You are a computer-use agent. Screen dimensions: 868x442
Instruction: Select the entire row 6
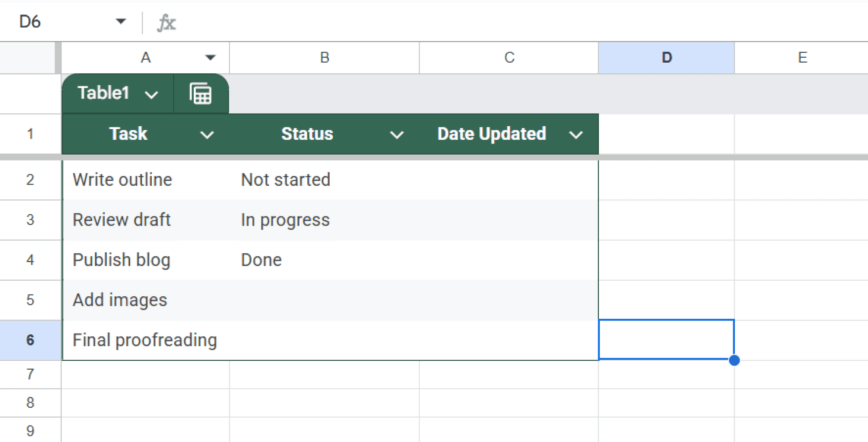pyautogui.click(x=30, y=340)
